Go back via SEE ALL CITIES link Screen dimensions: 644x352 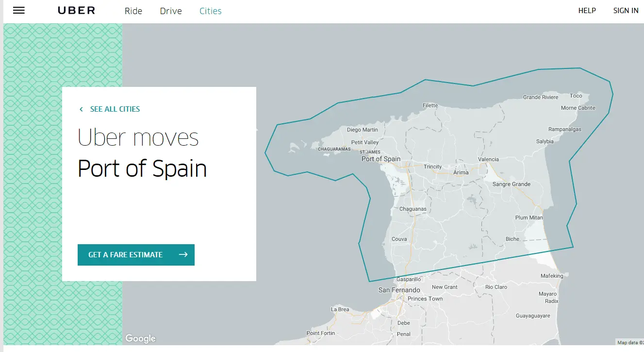(x=115, y=109)
